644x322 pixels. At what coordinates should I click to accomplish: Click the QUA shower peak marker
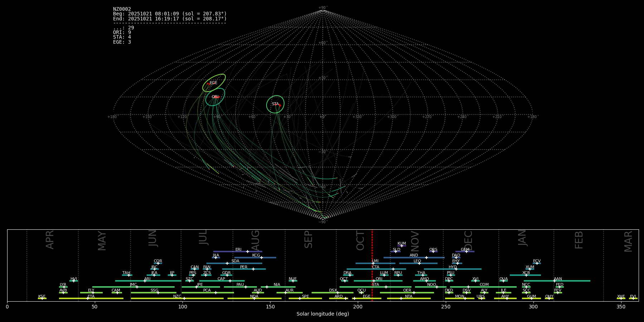[503, 281]
